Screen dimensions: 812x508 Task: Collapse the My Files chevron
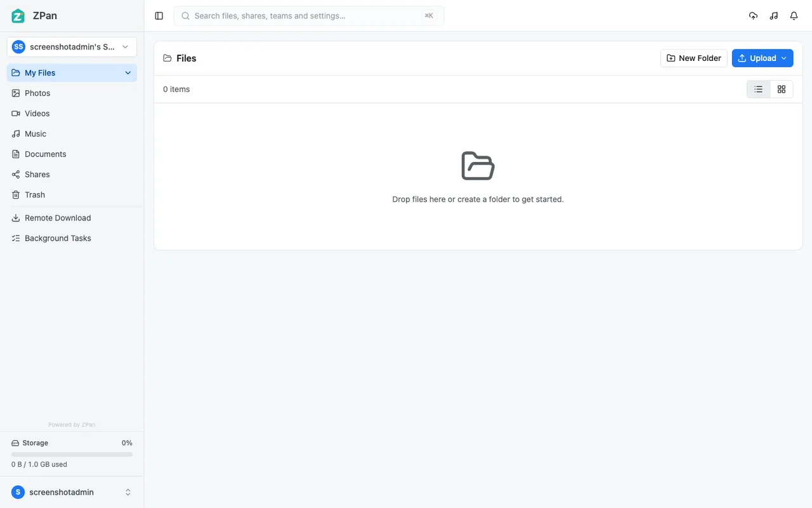click(128, 73)
